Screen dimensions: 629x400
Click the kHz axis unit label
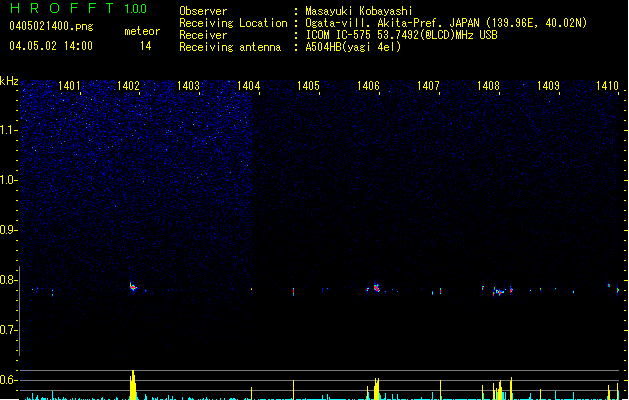pos(9,81)
